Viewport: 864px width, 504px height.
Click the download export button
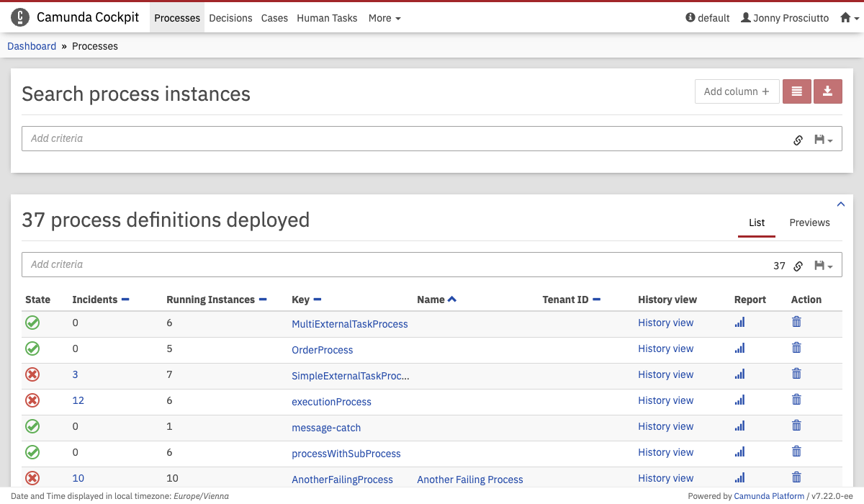click(x=827, y=91)
